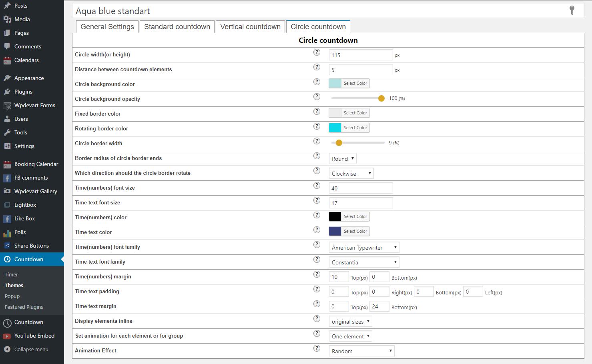
Task: Click the YouTube Embed play icon
Action: [7, 336]
